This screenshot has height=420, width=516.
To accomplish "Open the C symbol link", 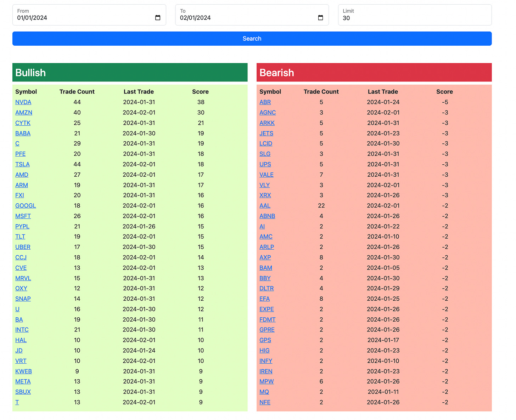I will 17,143.
